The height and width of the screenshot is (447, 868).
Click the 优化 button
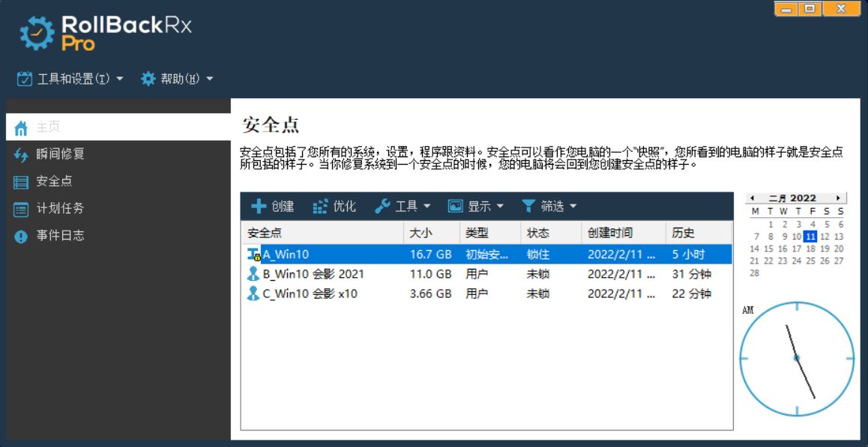coord(334,207)
